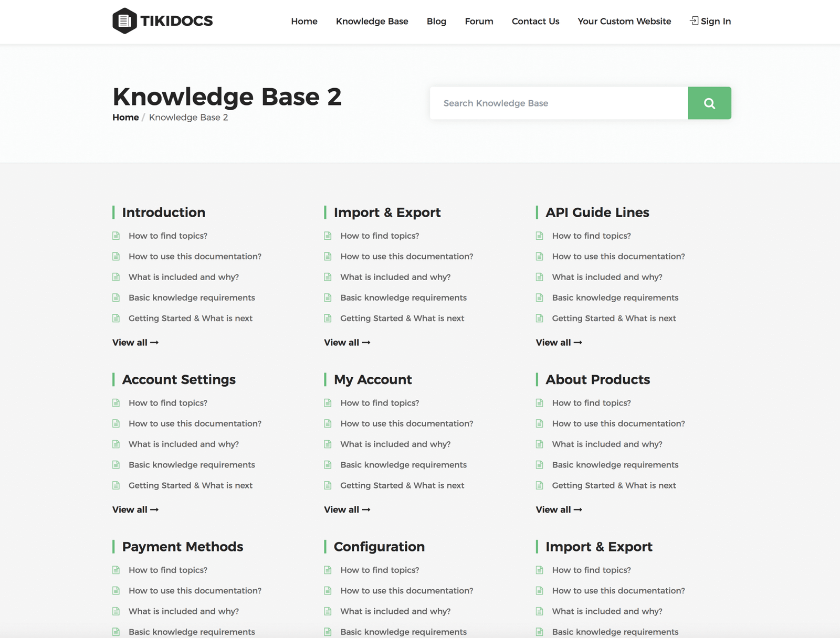
Task: Open Contact Us in the top navigation
Action: (x=535, y=22)
